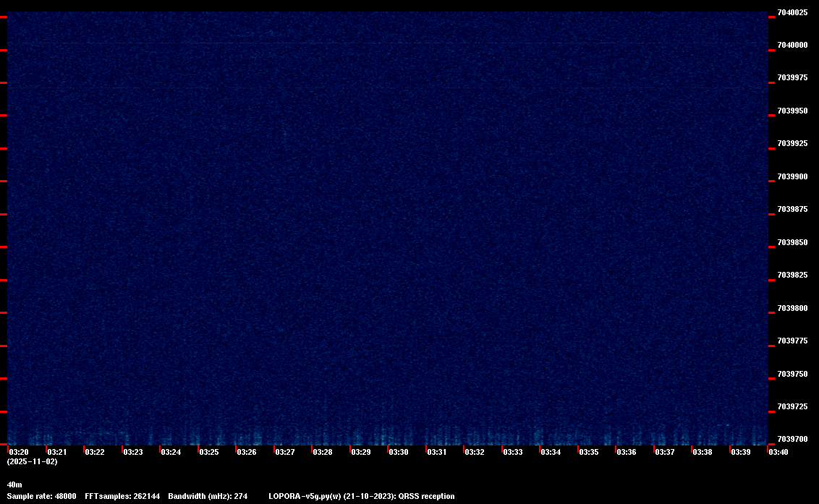Viewport: 819px width, 504px height.
Task: Click the 03:25 time marker
Action: pos(209,452)
